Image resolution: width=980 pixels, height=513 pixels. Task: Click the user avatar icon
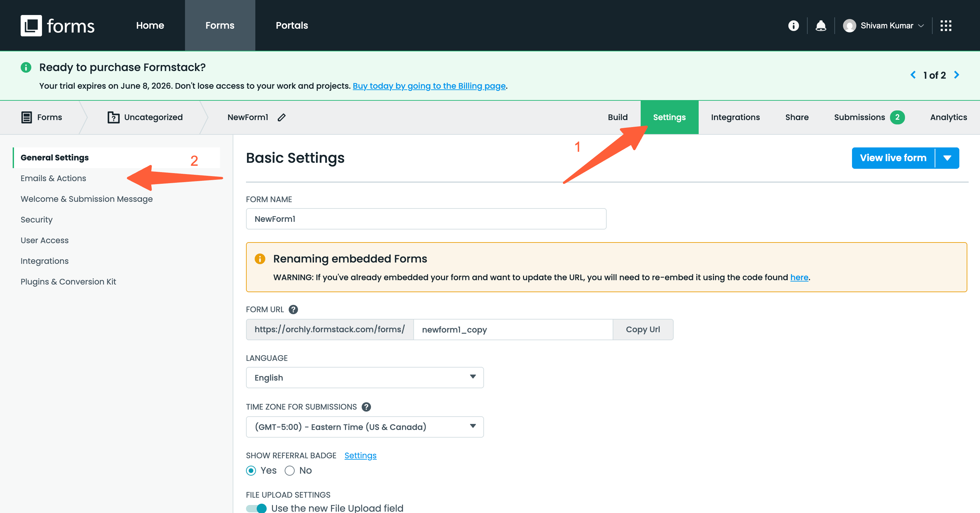tap(849, 25)
